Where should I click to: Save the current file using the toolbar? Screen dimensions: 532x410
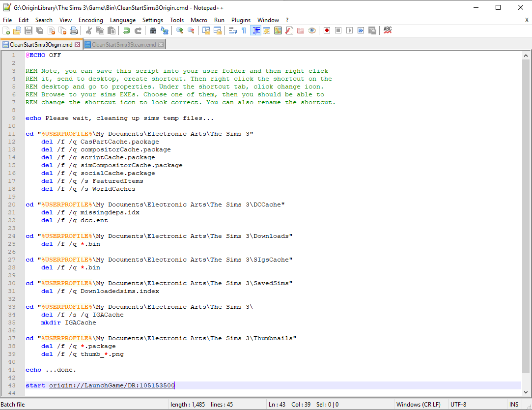click(x=28, y=30)
